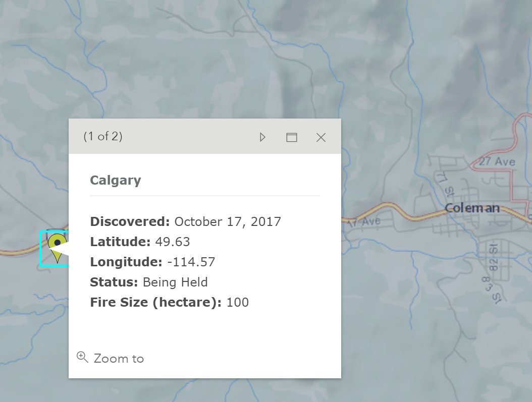This screenshot has width=532, height=402.
Task: Click the Zoom to link
Action: coord(118,358)
